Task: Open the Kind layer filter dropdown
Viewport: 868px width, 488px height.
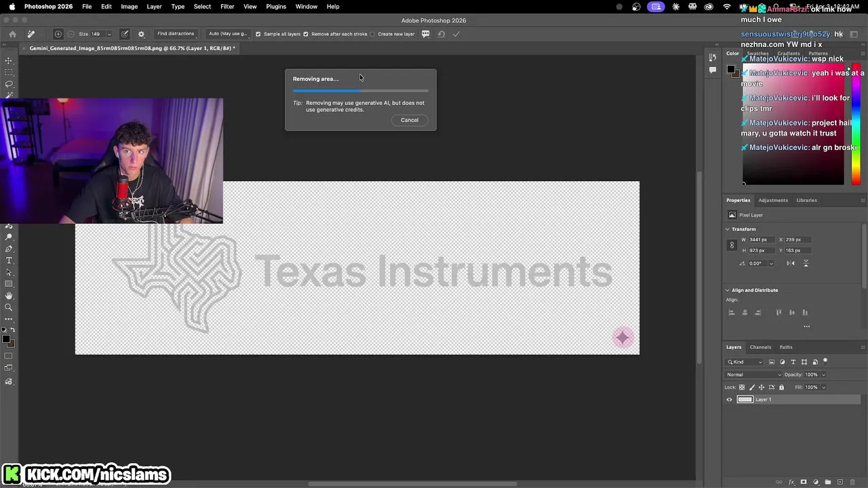Action: (744, 362)
